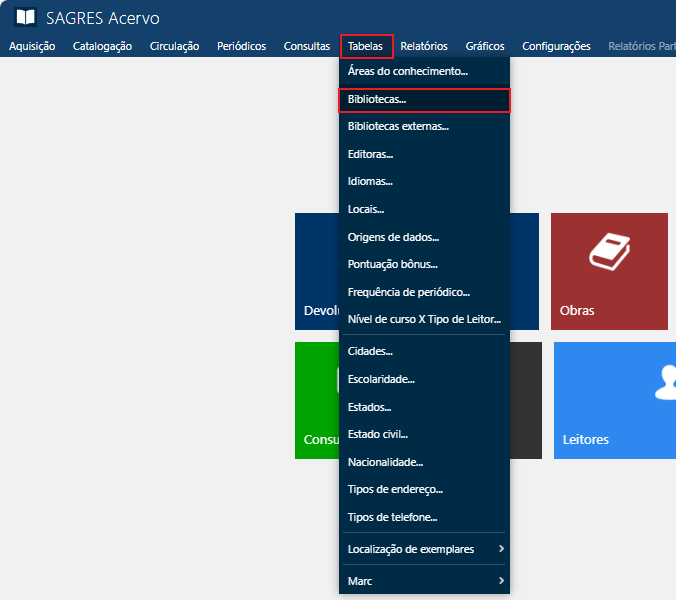Select Bibliotecas externas... option

[x=398, y=127]
